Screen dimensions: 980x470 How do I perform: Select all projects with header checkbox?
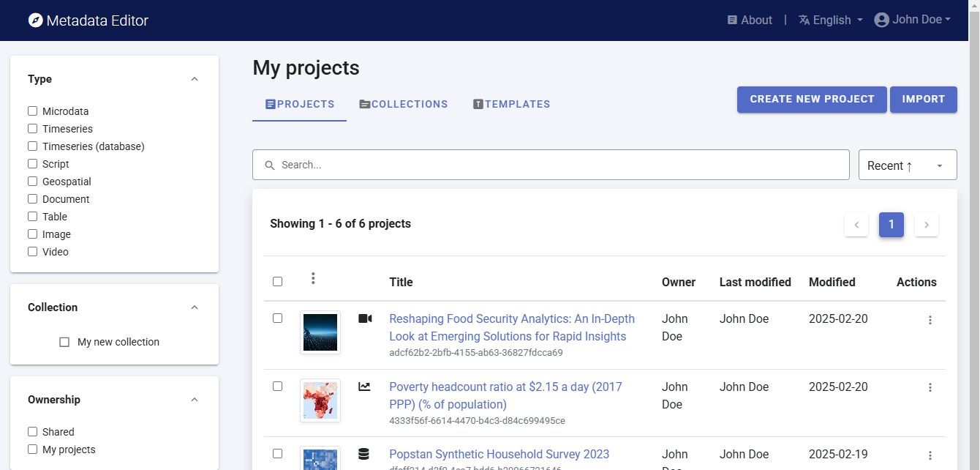pyautogui.click(x=277, y=281)
